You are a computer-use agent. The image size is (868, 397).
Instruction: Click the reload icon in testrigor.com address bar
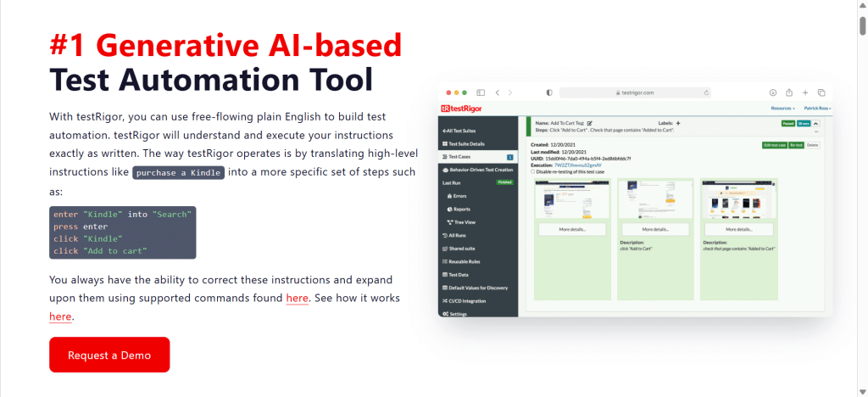706,93
